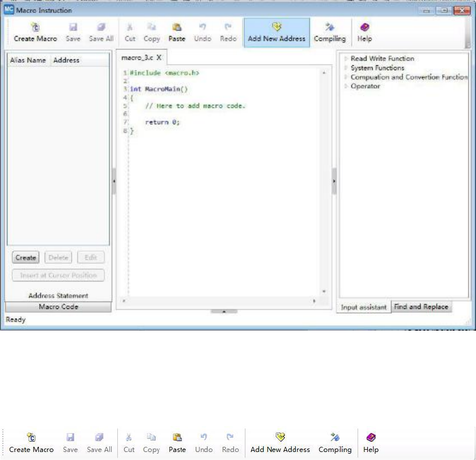Image resolution: width=476 pixels, height=460 pixels.
Task: Click Alias Name column header
Action: click(x=28, y=60)
